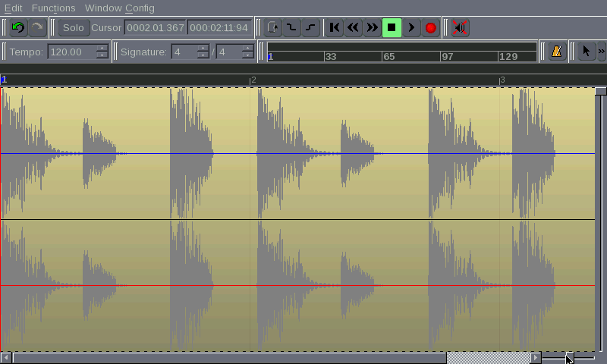Toggle the loop icon in transport toolbar

273,27
